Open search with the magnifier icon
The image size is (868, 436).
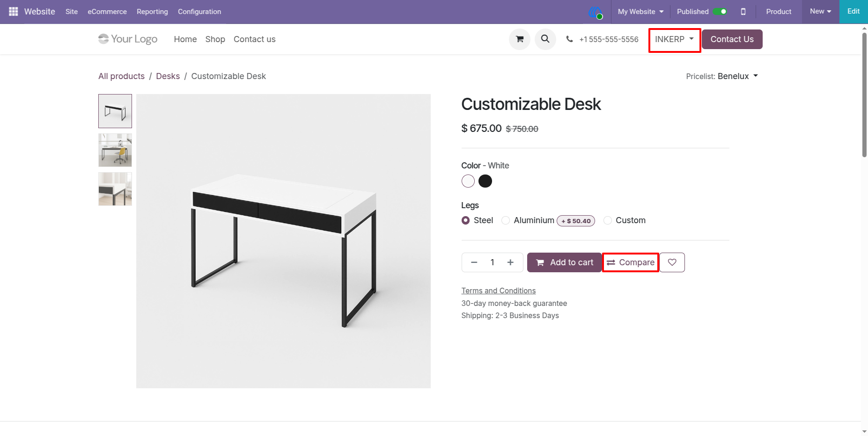tap(545, 39)
